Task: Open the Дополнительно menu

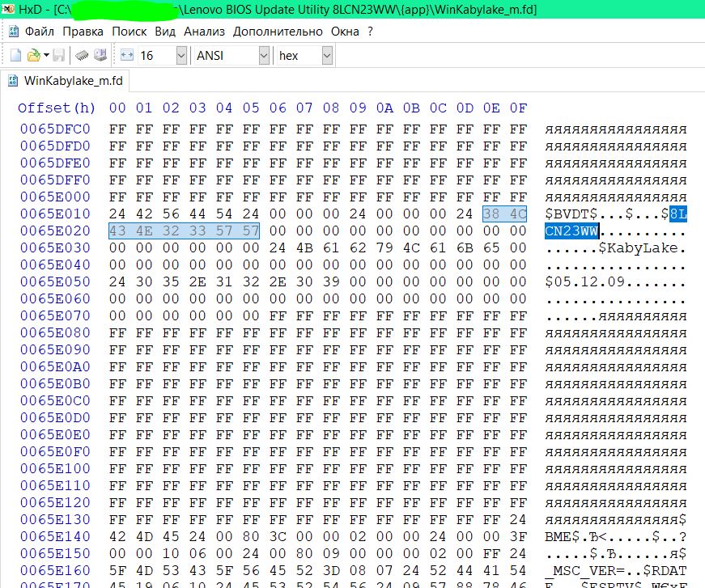Action: [278, 32]
